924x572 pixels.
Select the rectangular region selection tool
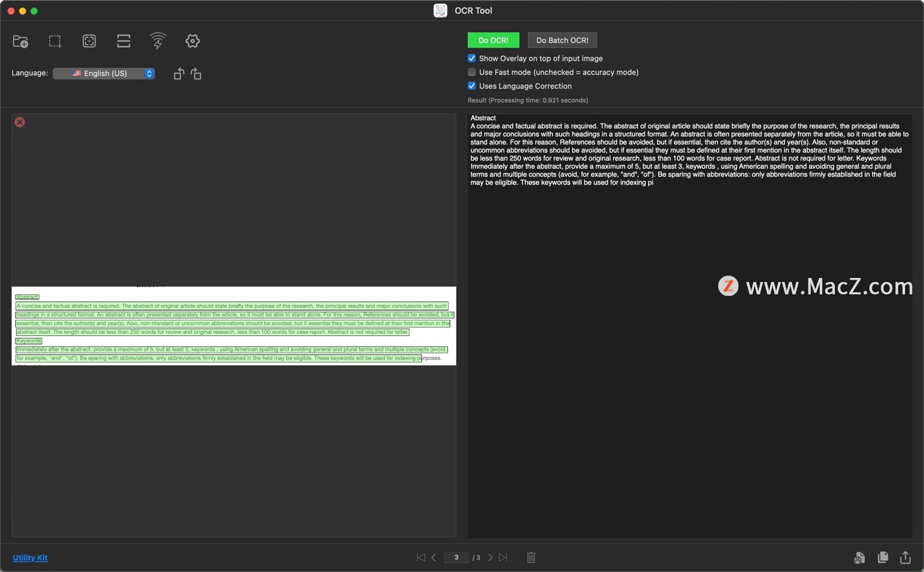55,41
